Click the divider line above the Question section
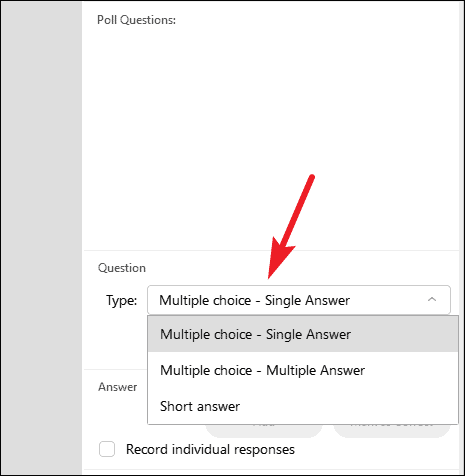 point(271,250)
